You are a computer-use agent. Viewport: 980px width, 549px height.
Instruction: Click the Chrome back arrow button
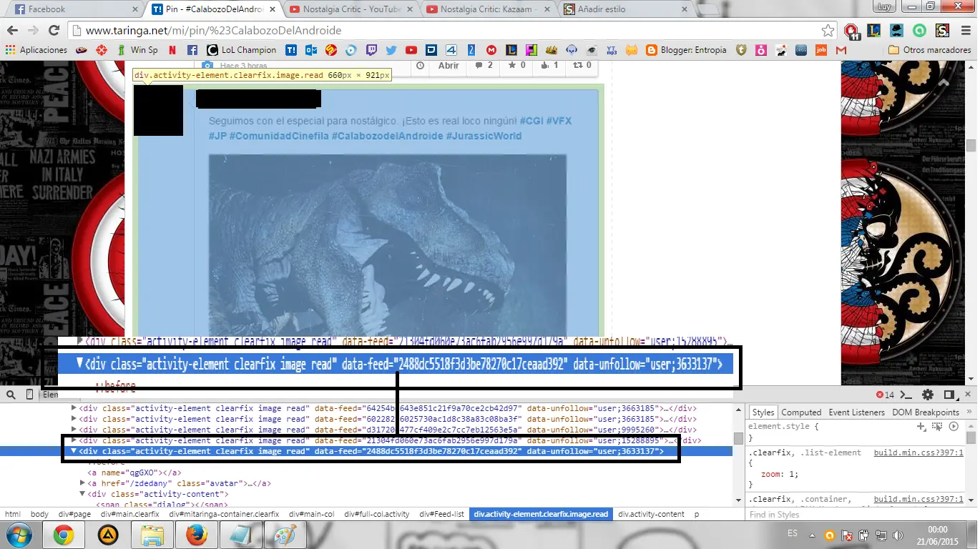(12, 31)
